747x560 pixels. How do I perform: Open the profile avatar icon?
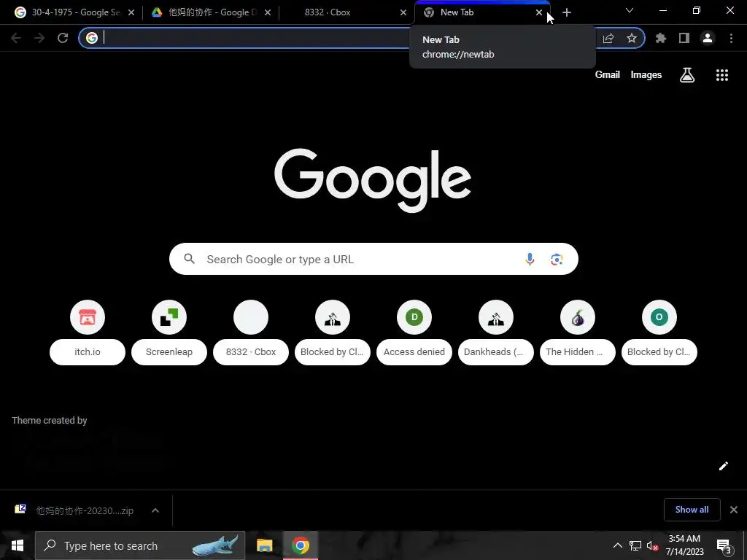click(x=708, y=38)
